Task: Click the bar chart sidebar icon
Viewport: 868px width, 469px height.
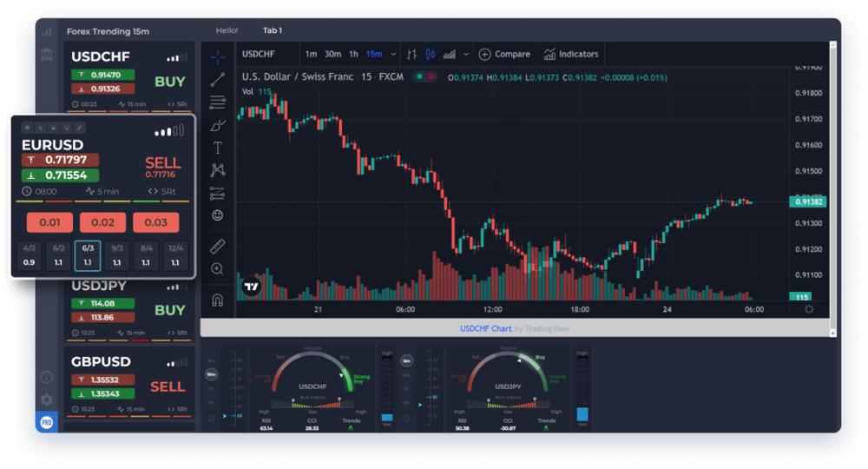Action: (x=47, y=31)
